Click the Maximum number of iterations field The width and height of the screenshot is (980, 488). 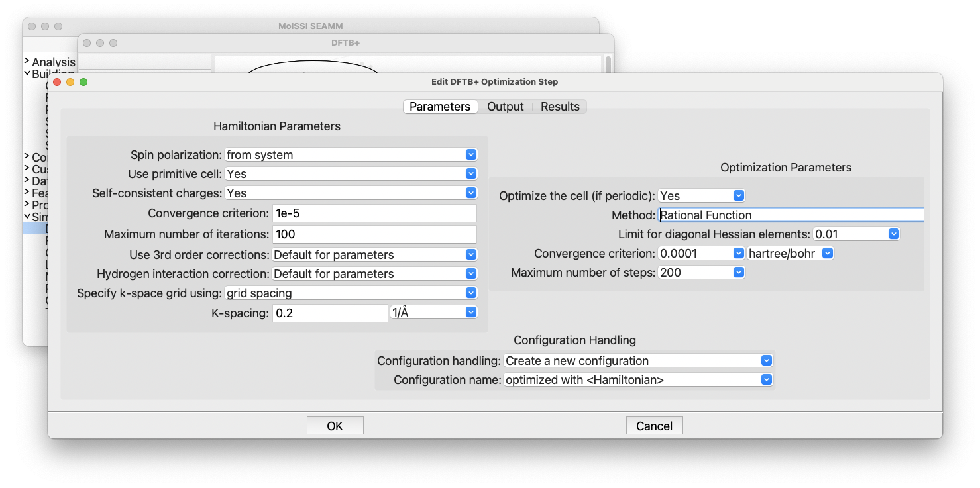[374, 234]
